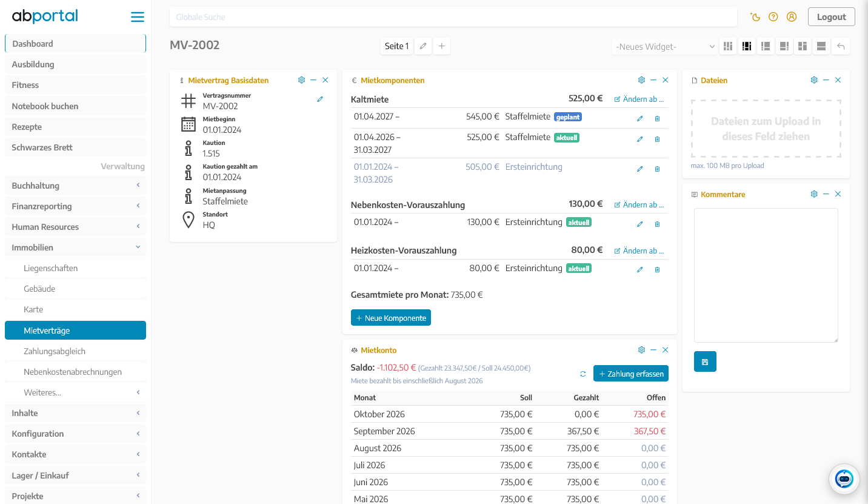
Task: Toggle the hamburger sidebar menu
Action: click(138, 17)
